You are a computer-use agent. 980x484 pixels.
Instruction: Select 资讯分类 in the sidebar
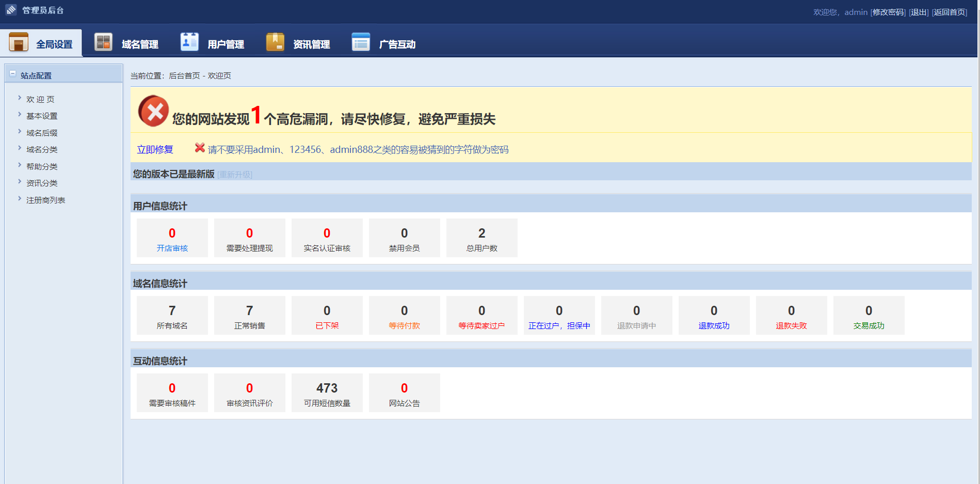[x=42, y=183]
